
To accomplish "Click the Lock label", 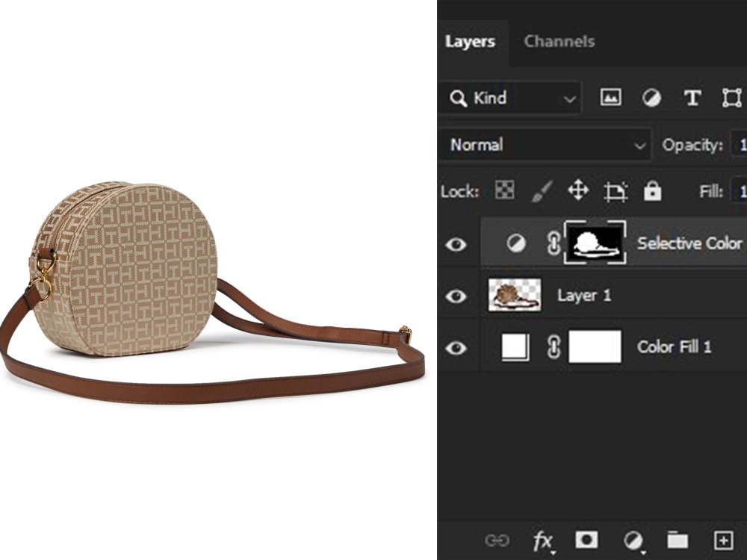I will pyautogui.click(x=459, y=191).
